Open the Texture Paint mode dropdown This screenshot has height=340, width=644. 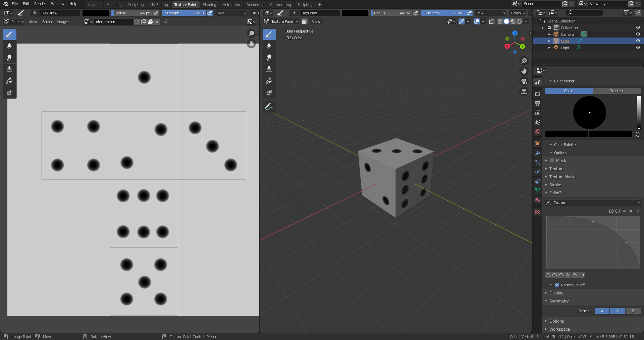tap(281, 21)
